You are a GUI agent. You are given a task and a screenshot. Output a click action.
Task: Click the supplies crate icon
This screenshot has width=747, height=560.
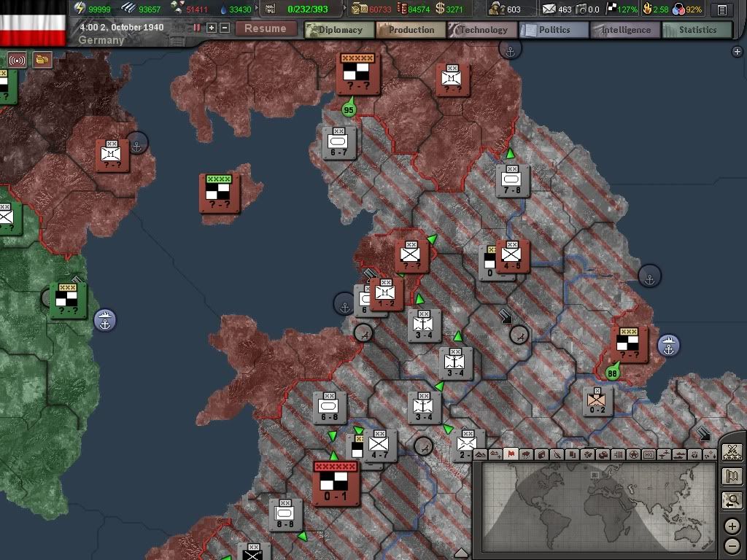coord(359,8)
